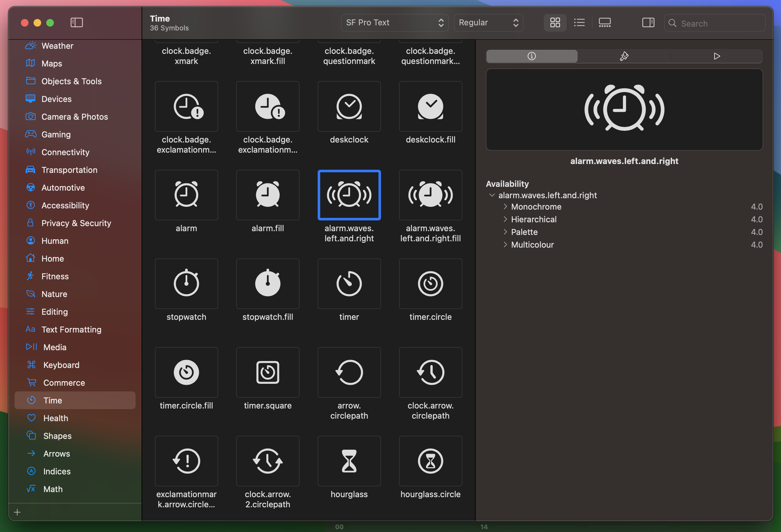Viewport: 781px width, 532px height.
Task: Open the Regular weight dropdown
Action: tap(488, 22)
